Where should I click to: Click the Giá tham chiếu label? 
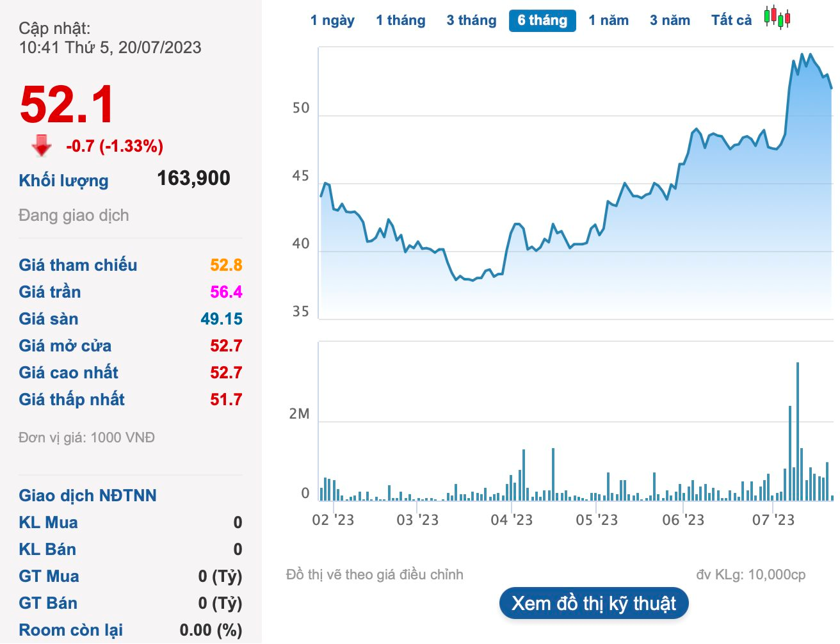click(x=78, y=265)
